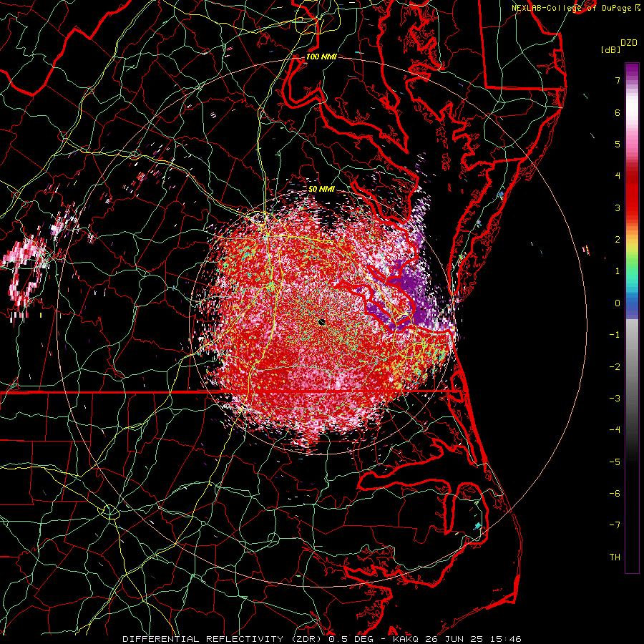Click the 4 value on the color scale
This screenshot has height=644, width=644.
[618, 176]
